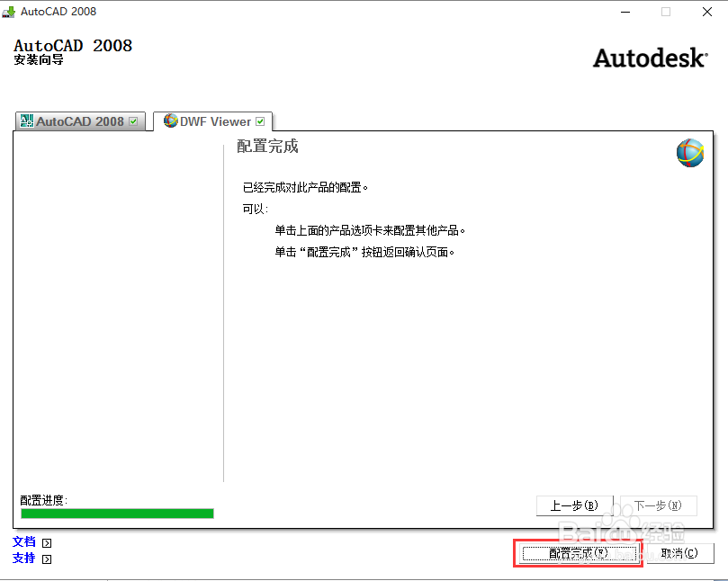Click the AutoCAD 2008 title bar text

(x=57, y=12)
